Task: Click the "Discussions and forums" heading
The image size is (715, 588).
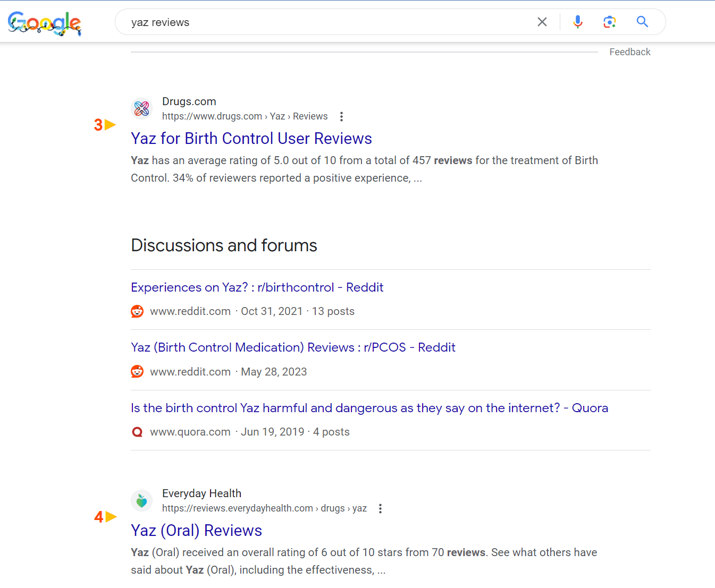Action: [x=224, y=245]
